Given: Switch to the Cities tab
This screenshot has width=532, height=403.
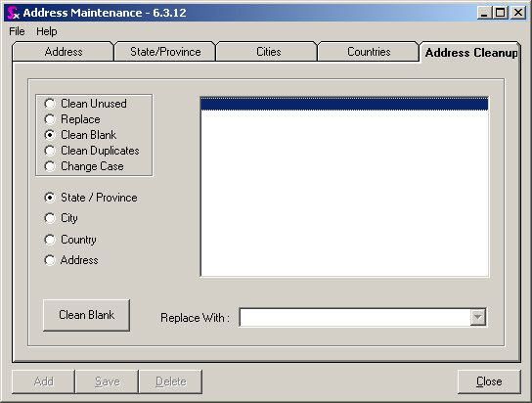Looking at the screenshot, I should point(268,52).
